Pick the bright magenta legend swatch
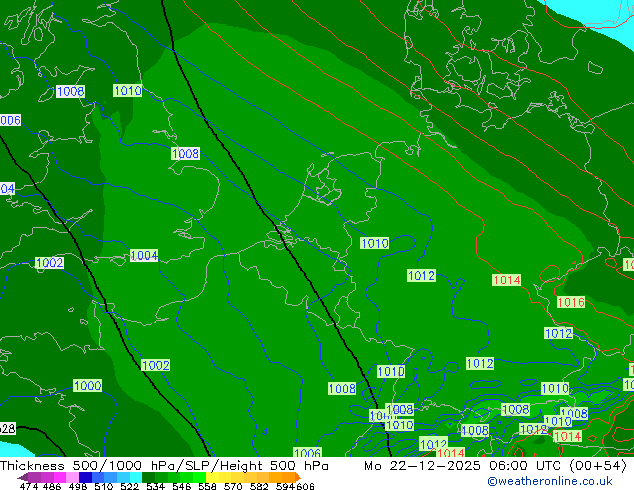This screenshot has width=634, height=490. click(x=60, y=477)
